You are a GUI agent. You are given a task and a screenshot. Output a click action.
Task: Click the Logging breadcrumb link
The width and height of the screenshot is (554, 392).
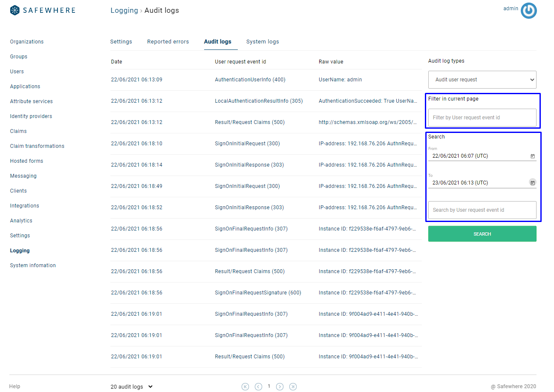(124, 10)
